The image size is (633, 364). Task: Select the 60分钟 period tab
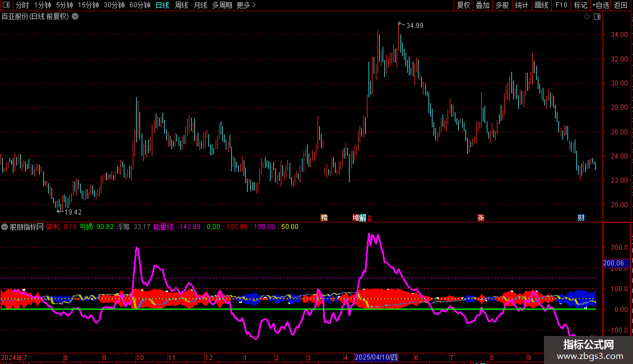pyautogui.click(x=139, y=5)
